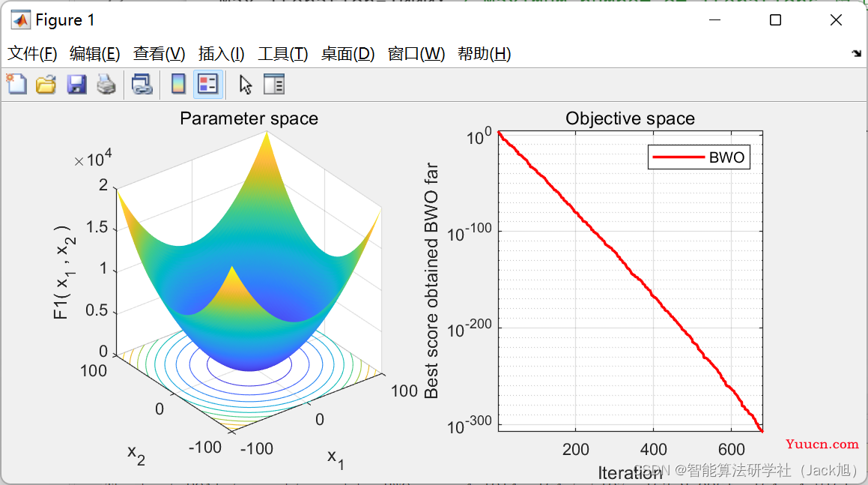Click the MATLAB logo in title bar
This screenshot has height=485, width=868.
click(x=20, y=20)
